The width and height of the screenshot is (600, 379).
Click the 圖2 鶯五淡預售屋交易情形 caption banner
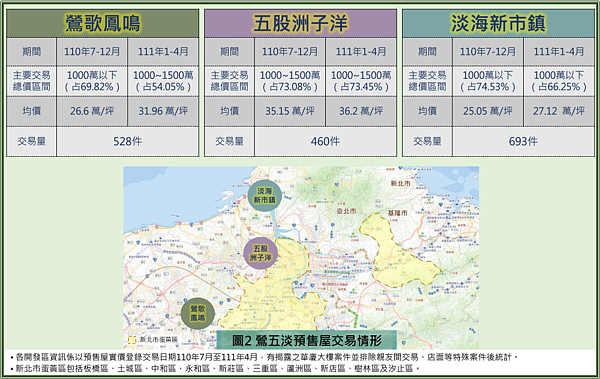307,340
